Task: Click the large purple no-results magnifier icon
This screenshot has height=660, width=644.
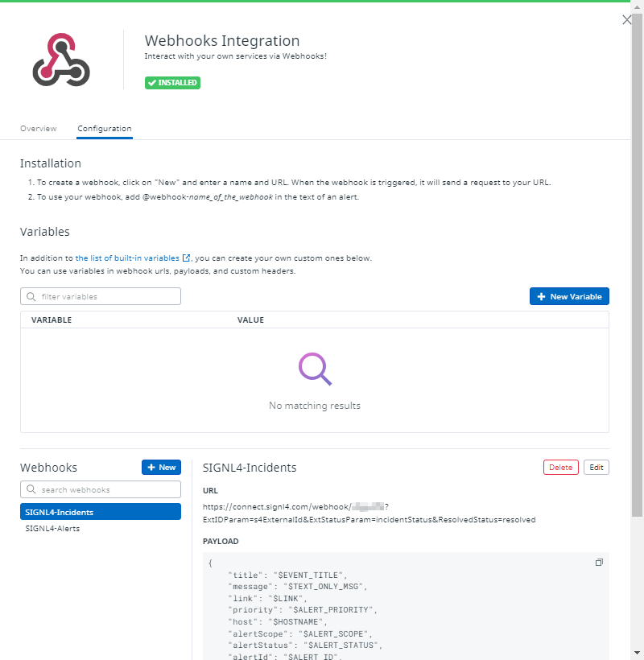Action: [316, 369]
